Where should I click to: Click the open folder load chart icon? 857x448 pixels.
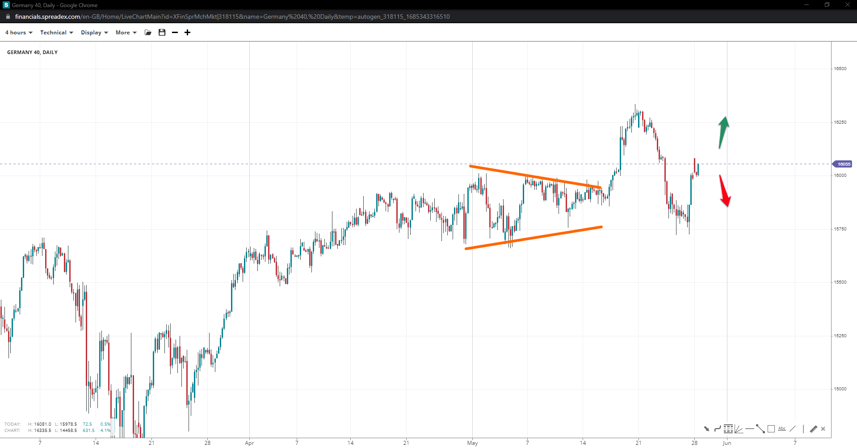(148, 32)
